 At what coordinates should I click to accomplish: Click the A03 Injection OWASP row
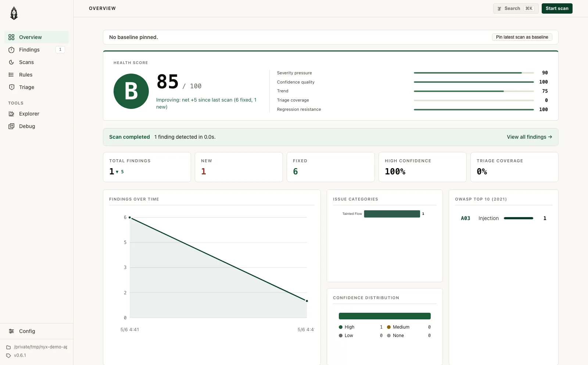[503, 218]
